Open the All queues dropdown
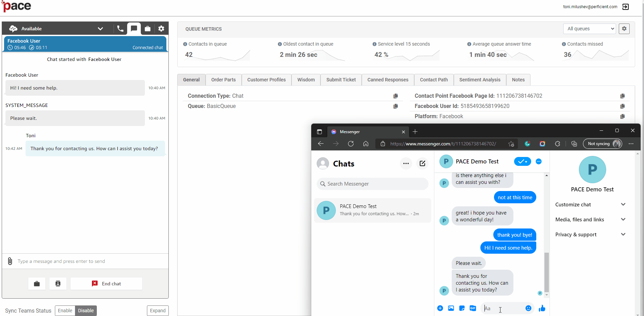Image resolution: width=644 pixels, height=316 pixels. tap(590, 29)
